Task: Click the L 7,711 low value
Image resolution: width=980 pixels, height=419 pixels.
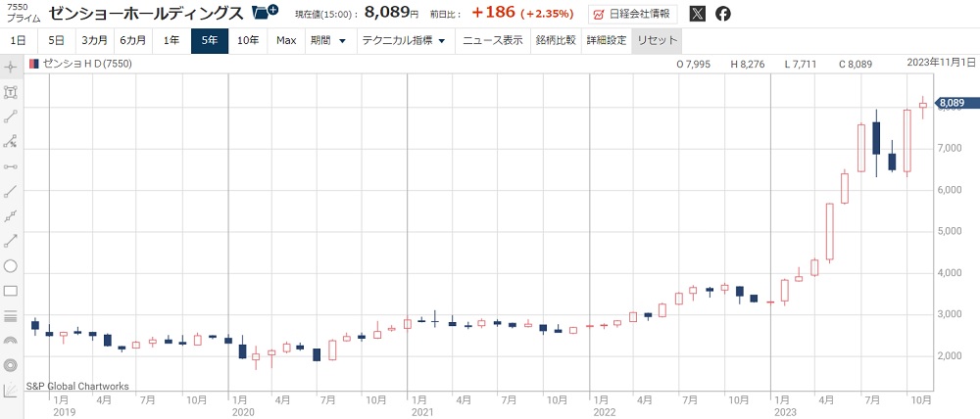Action: (x=802, y=64)
